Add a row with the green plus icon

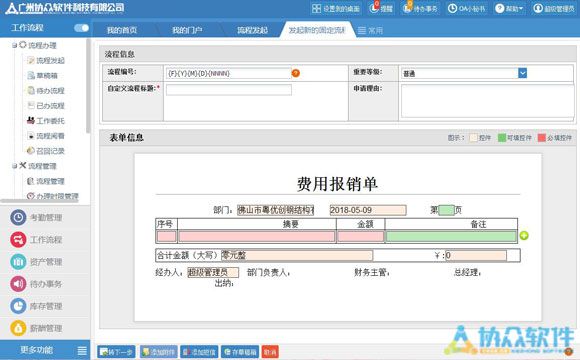click(x=524, y=235)
